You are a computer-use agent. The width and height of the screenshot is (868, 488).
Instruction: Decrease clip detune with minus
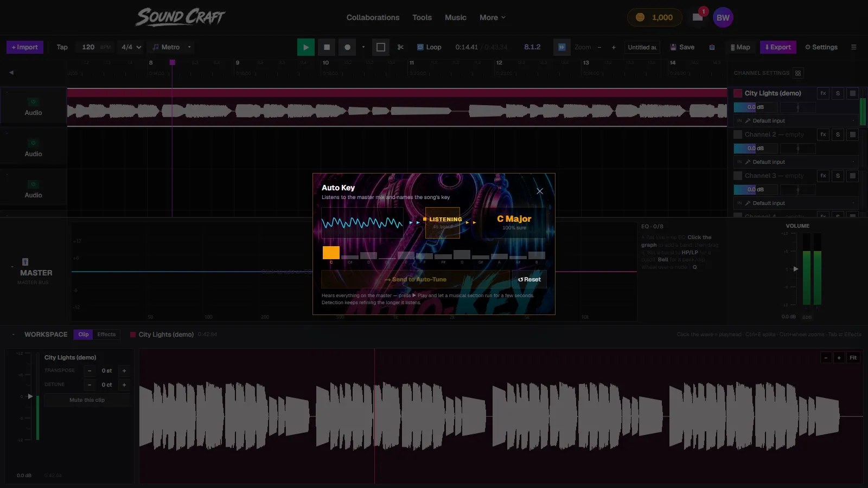coord(90,385)
